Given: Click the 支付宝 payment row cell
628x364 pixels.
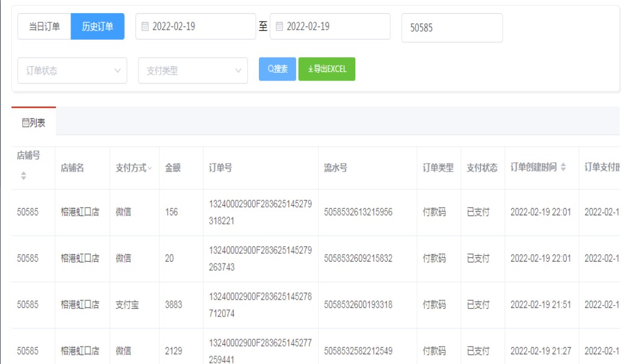Looking at the screenshot, I should 127,305.
